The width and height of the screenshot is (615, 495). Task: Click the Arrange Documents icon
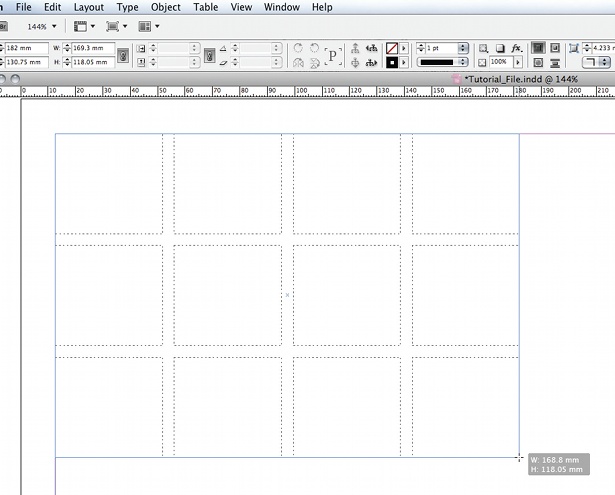[x=145, y=26]
